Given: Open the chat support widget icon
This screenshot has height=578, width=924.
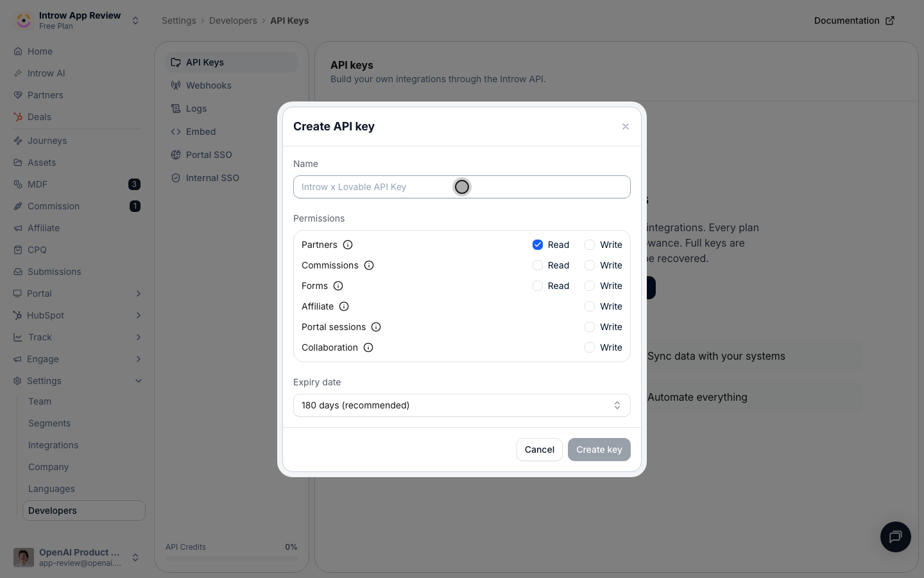Looking at the screenshot, I should tap(896, 537).
